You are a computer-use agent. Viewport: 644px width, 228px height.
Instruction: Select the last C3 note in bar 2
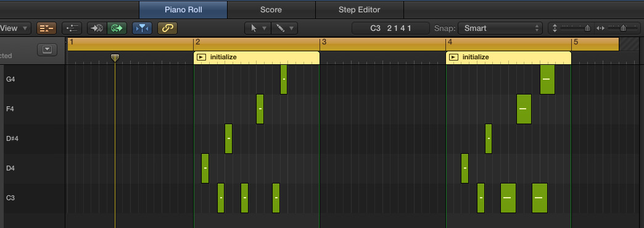(276, 198)
